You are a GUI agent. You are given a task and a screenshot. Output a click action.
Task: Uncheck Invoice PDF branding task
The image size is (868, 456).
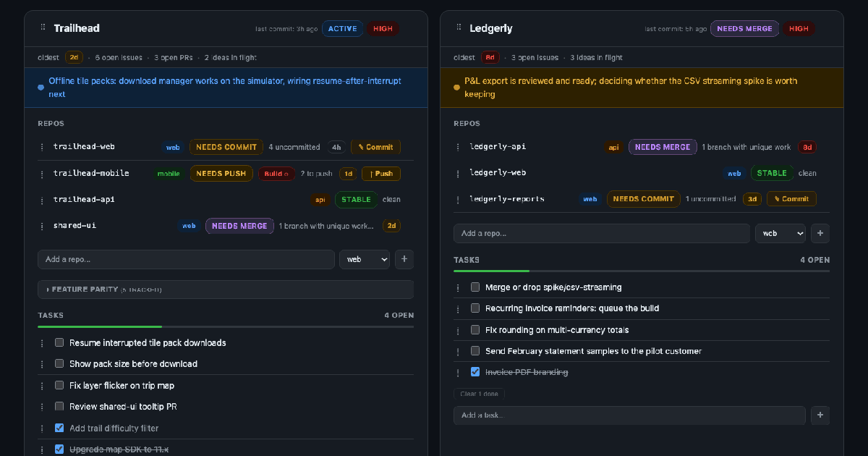(x=475, y=372)
